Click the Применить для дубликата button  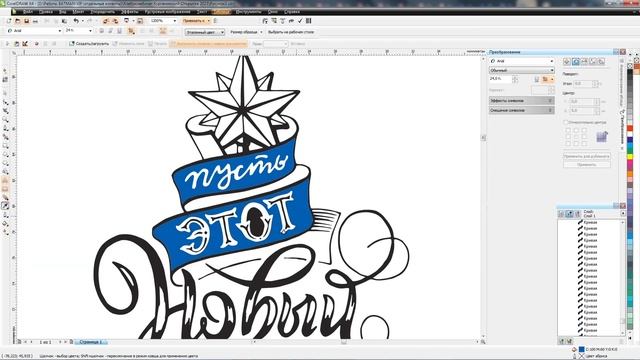[x=587, y=156]
